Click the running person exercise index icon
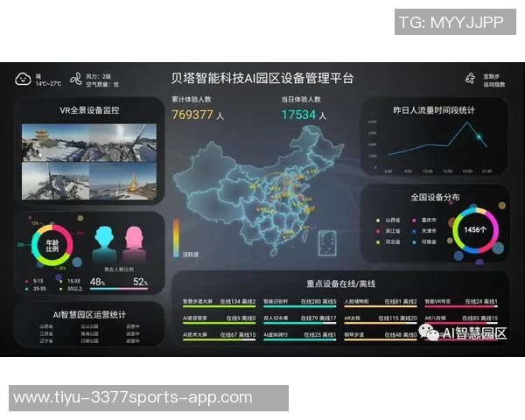The image size is (525, 420). tap(471, 79)
